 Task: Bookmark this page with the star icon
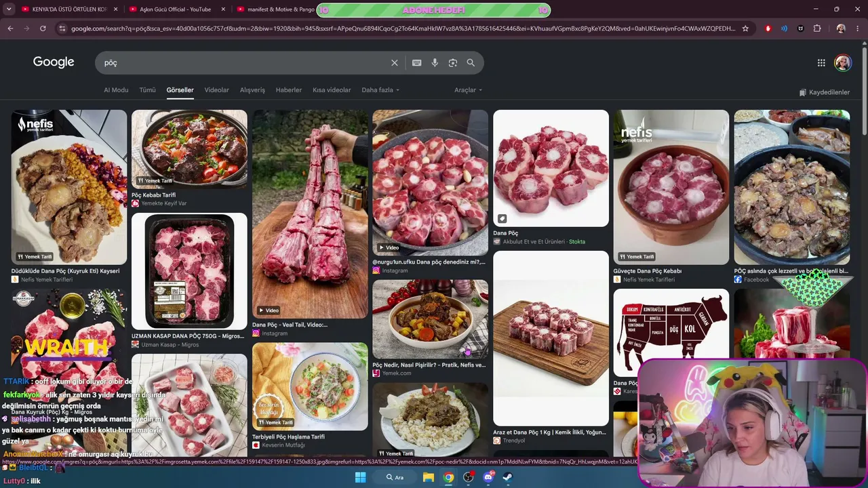(x=745, y=28)
